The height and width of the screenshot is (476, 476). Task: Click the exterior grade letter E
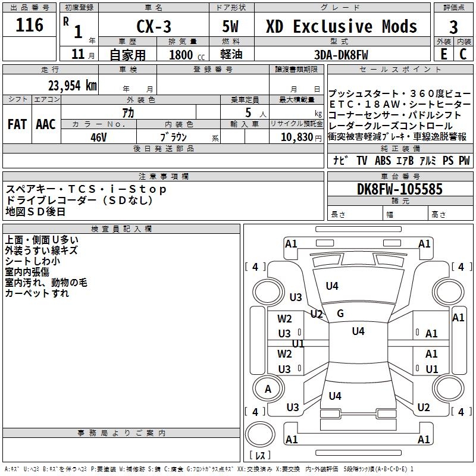coord(444,54)
